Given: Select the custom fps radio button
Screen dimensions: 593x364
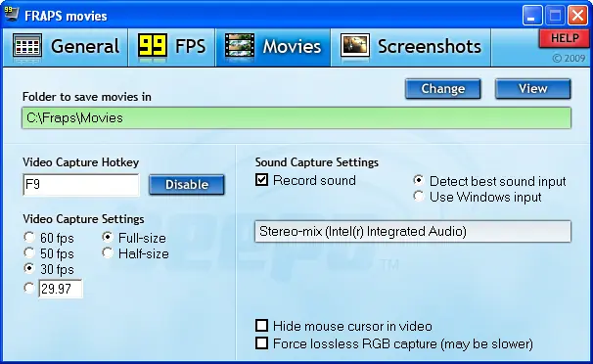Looking at the screenshot, I should (x=29, y=288).
